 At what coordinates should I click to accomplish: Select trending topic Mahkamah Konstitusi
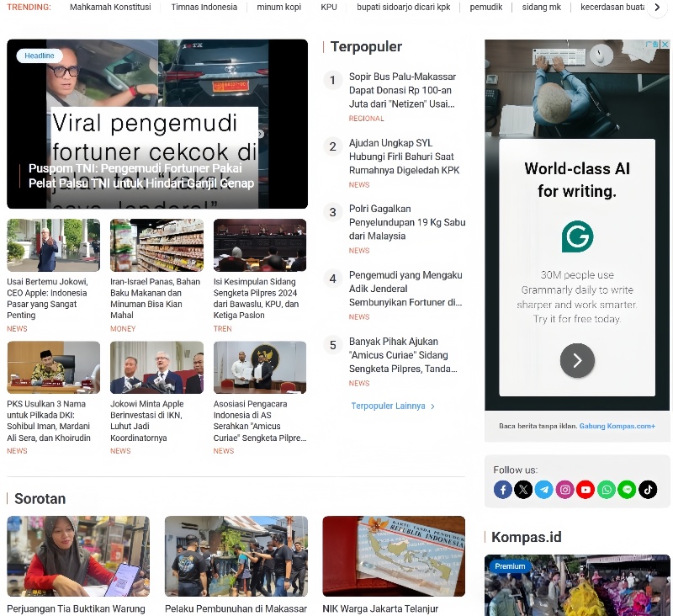[x=110, y=8]
